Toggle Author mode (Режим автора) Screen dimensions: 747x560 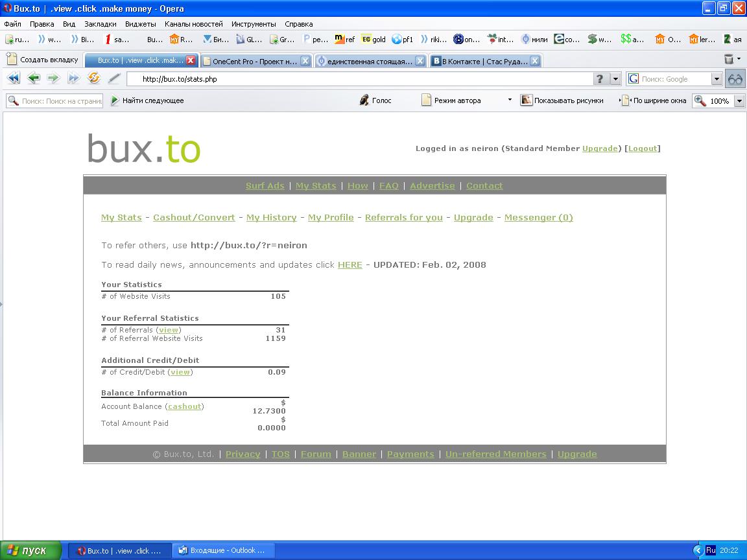[451, 100]
